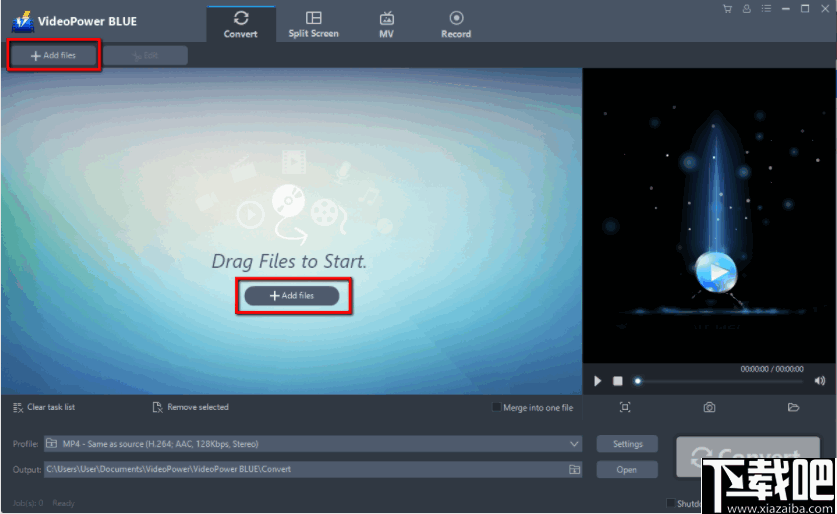The height and width of the screenshot is (514, 837).
Task: Click the preview seek slider handle
Action: (x=637, y=381)
